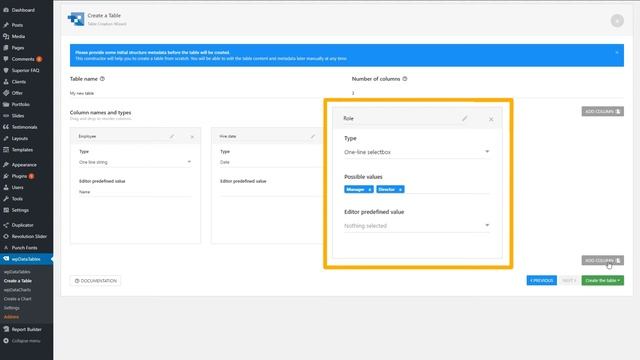
Task: Click the Superior FAQ sidebar icon
Action: (x=6, y=70)
